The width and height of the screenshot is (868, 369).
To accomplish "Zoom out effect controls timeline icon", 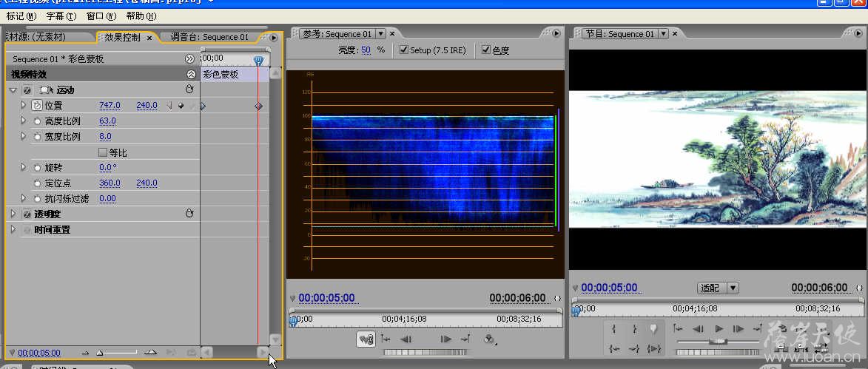I will [x=85, y=353].
